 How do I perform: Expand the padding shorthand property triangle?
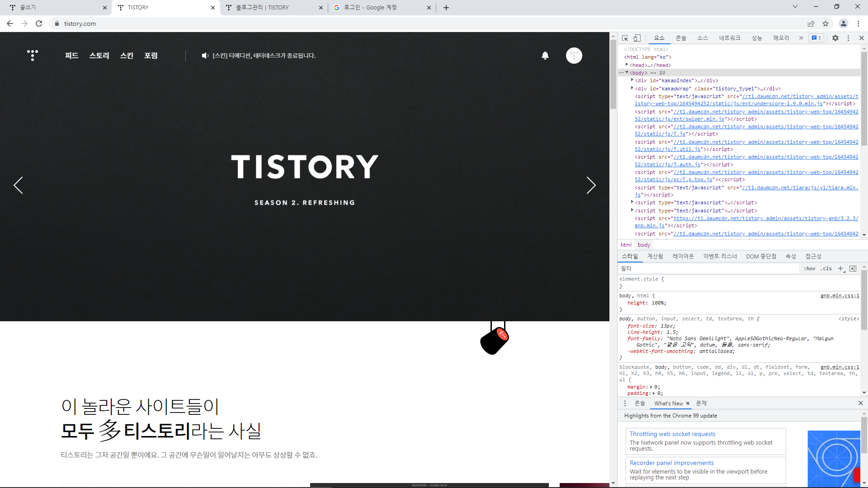pyautogui.click(x=654, y=393)
